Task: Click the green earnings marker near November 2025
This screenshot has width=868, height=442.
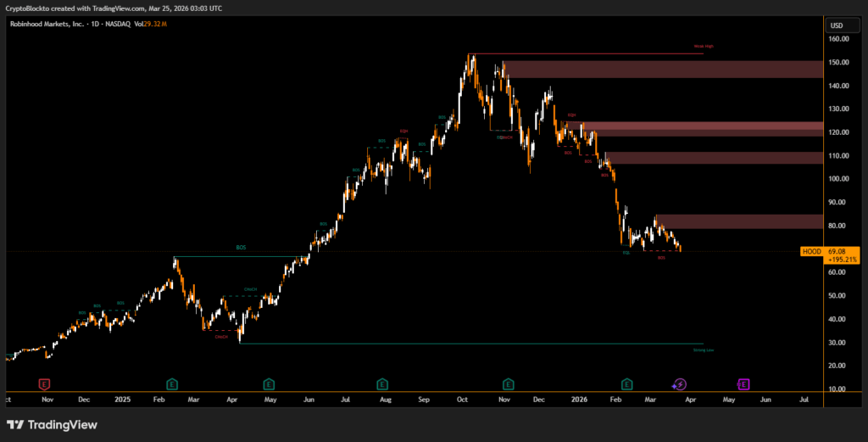Action: click(509, 384)
